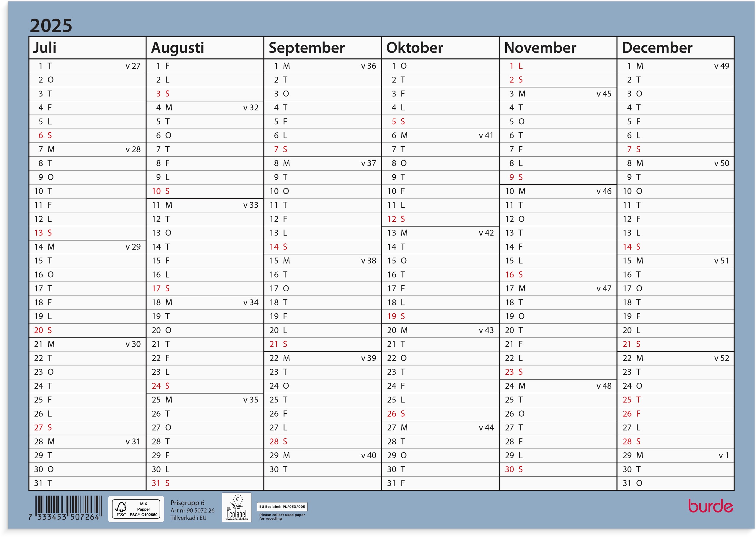Viewport: 756px width, 537px height.
Task: Click week label v 1 in December
Action: click(x=723, y=456)
